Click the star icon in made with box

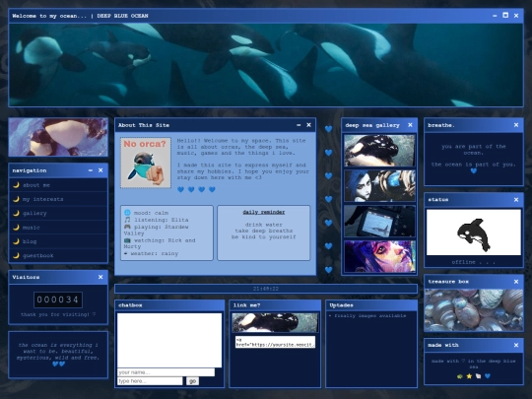coord(469,376)
